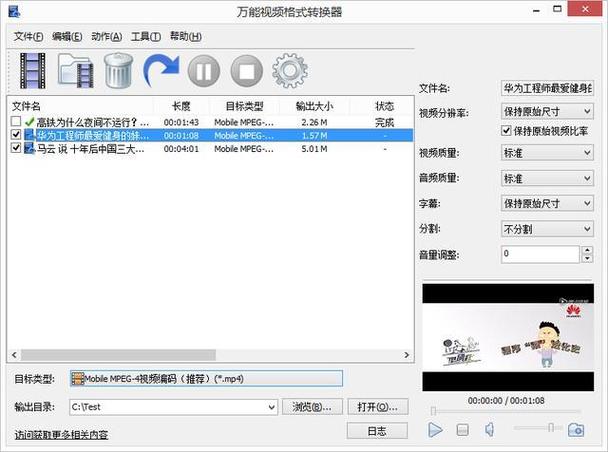Click the speaker mute icon
Viewport: 608px width, 452px height.
point(490,430)
